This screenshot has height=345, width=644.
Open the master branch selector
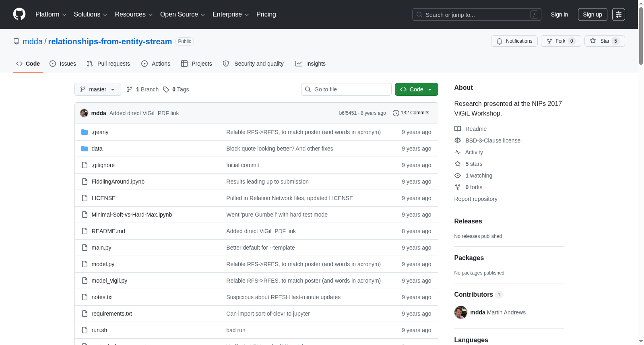[98, 89]
